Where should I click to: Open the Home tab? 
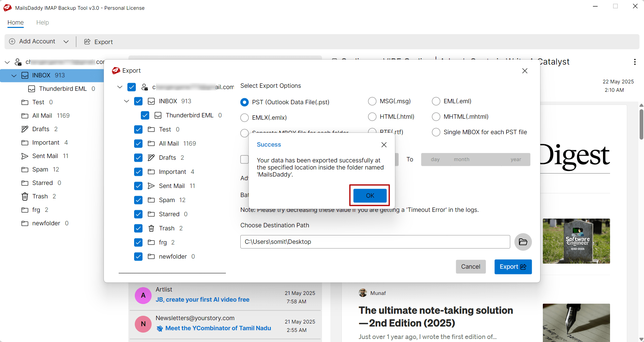click(15, 23)
